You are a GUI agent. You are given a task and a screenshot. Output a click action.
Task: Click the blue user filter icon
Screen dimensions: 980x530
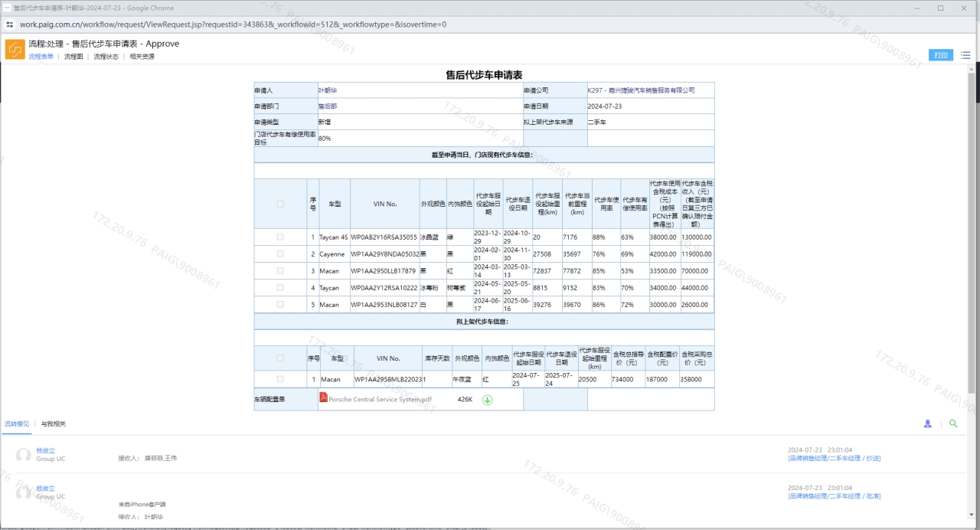tap(928, 423)
